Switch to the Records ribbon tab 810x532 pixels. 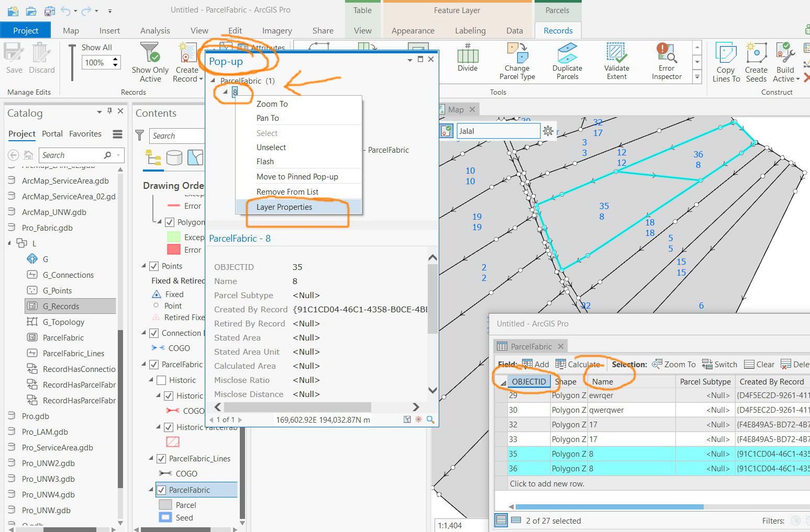point(558,30)
